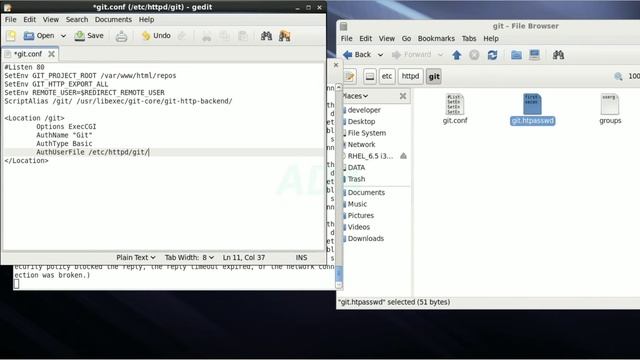Viewport: 640px width, 360px height.
Task: Go Back in the File Browser
Action: tap(358, 55)
